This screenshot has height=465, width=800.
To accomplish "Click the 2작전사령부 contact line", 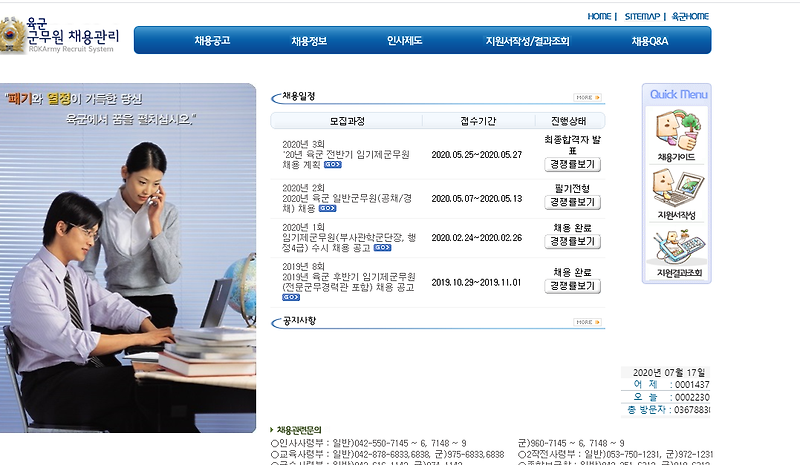I will 615,454.
